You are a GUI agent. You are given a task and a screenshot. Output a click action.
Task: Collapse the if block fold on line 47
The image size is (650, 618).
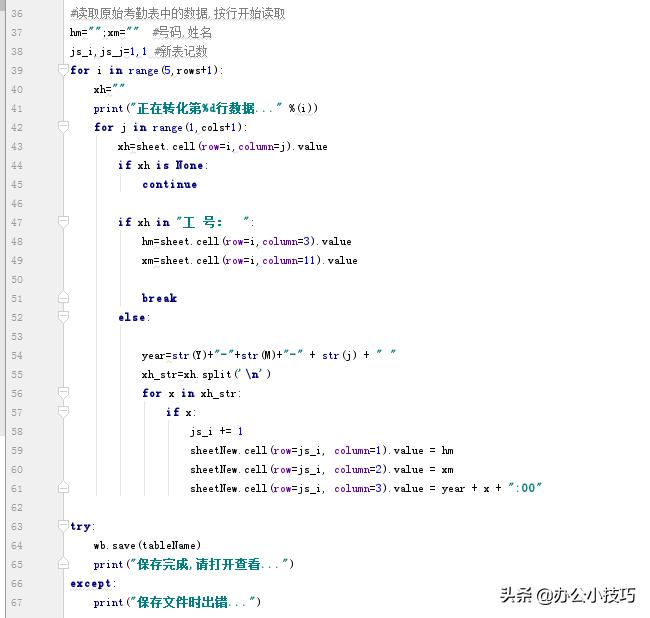[x=63, y=221]
